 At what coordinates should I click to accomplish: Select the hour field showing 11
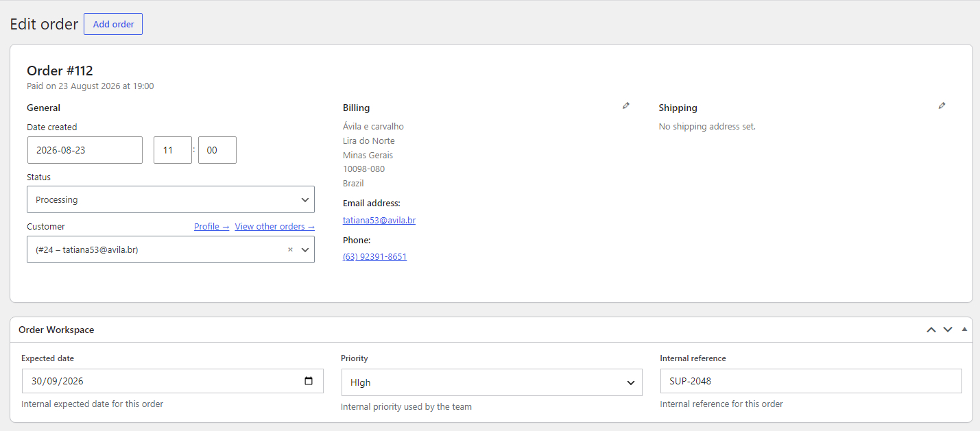[173, 150]
